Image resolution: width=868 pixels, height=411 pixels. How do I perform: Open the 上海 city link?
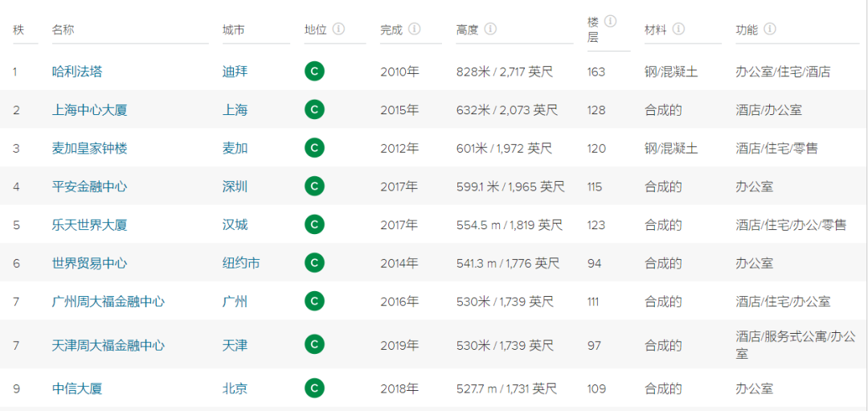[x=235, y=109]
